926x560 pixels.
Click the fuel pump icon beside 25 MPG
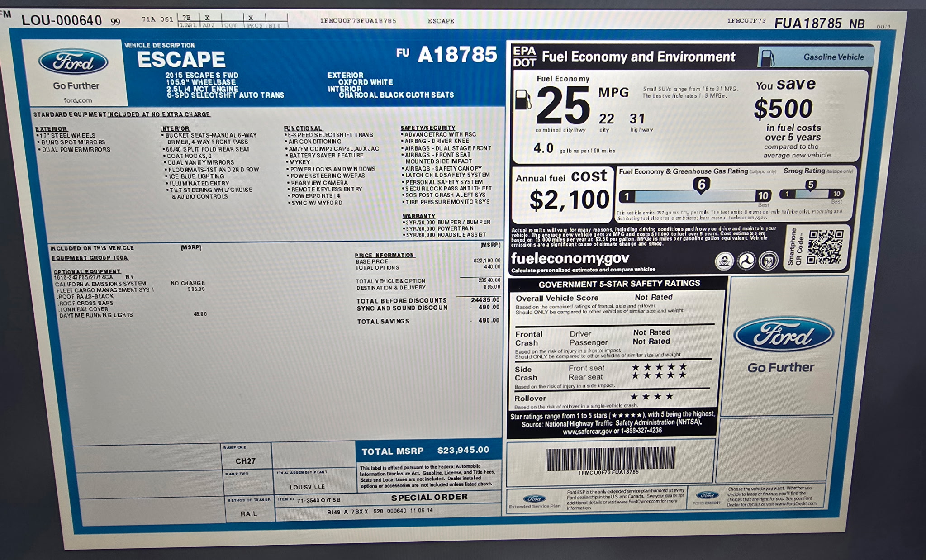pyautogui.click(x=522, y=100)
